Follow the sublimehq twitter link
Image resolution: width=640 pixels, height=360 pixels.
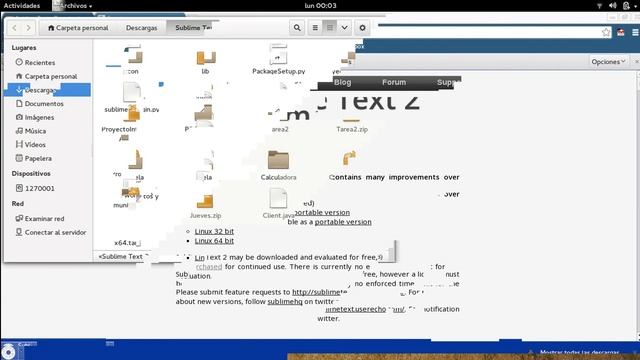point(285,302)
